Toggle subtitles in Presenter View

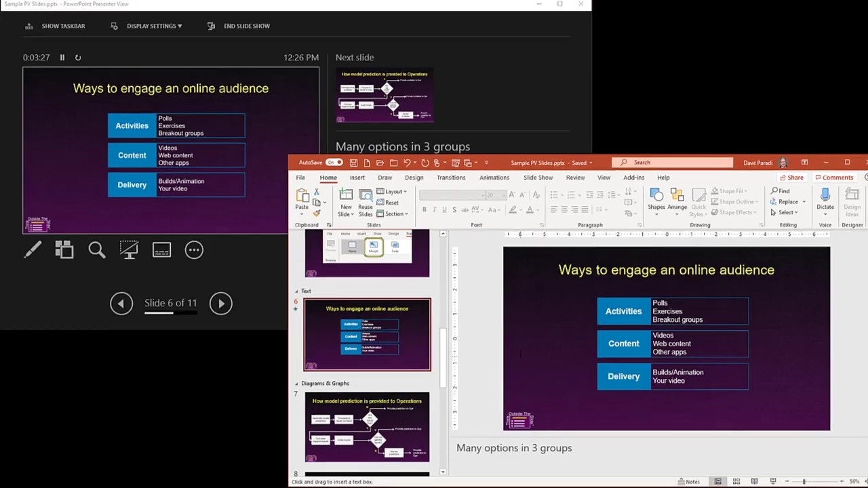coord(161,250)
